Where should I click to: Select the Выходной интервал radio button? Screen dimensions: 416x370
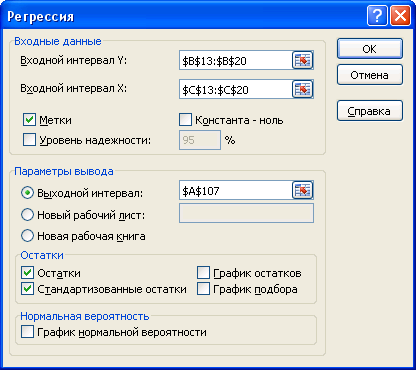tap(27, 193)
